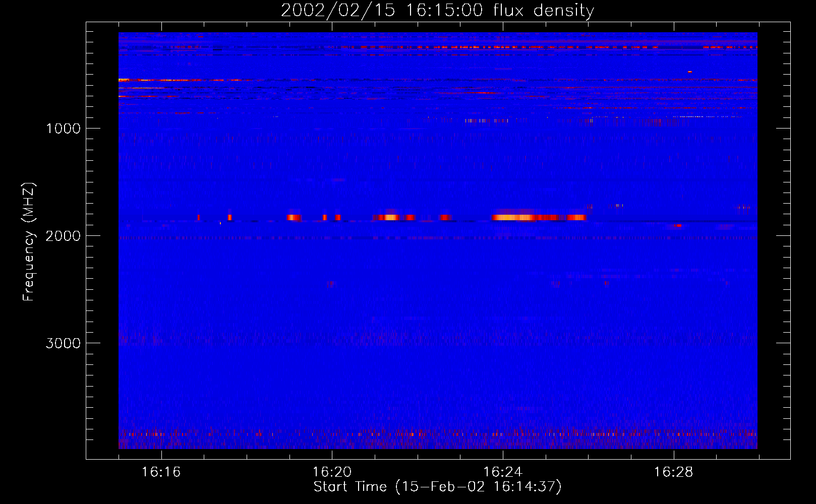The image size is (816, 504).
Task: Click the 3000 frequency tick label
Action: coord(63,343)
